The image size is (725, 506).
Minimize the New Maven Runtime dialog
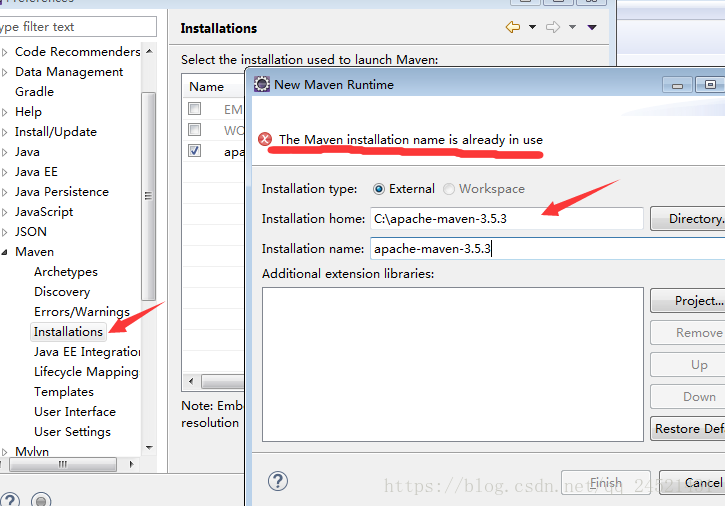pos(677,85)
